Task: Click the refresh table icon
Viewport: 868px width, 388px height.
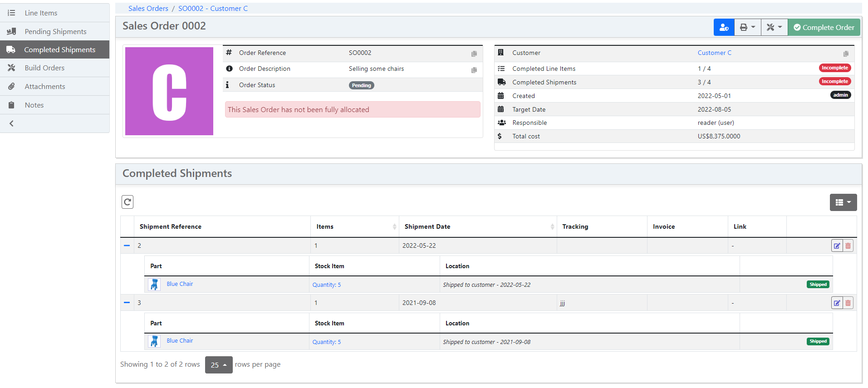Action: click(128, 202)
